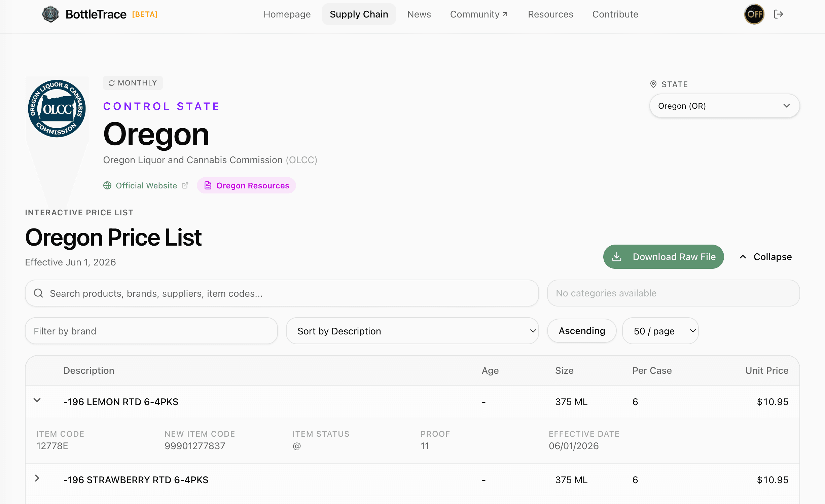
Task: Click the No categories available field
Action: (673, 293)
